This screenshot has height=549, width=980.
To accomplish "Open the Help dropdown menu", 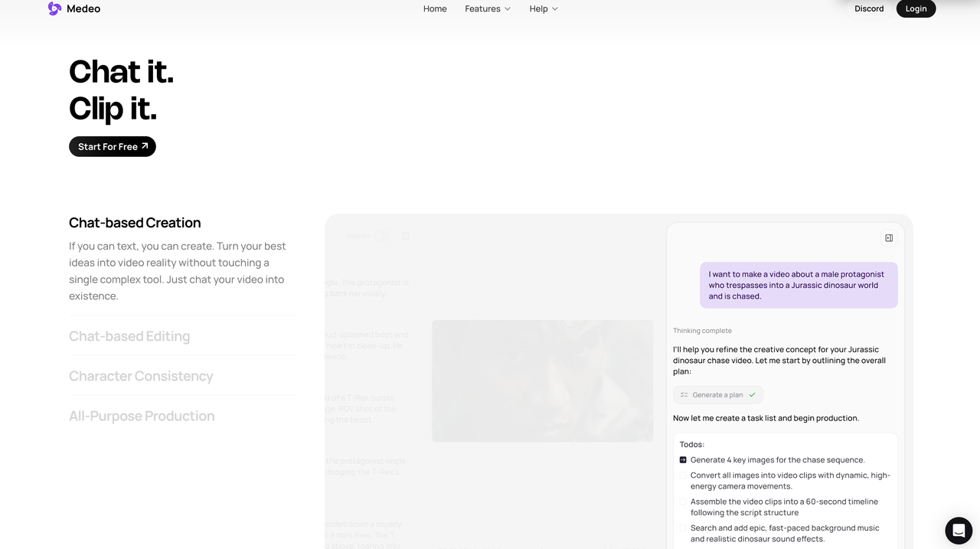I will click(544, 8).
